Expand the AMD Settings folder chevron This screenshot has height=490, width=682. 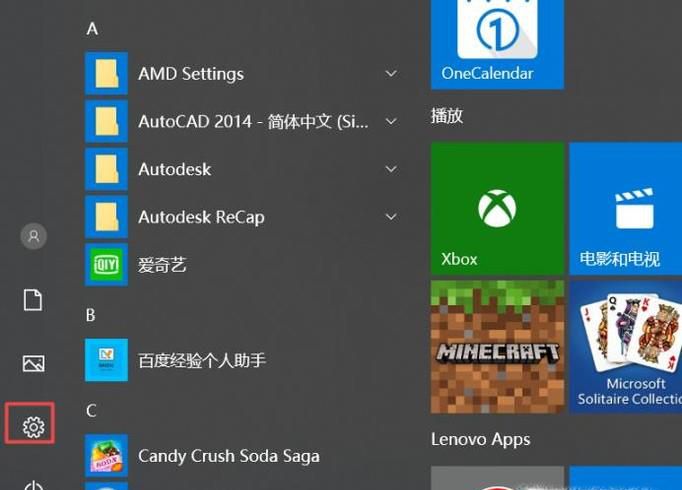[x=391, y=74]
